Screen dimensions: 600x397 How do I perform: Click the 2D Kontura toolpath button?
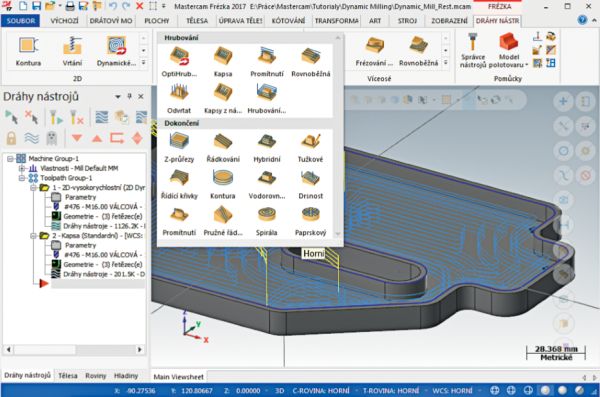pyautogui.click(x=28, y=51)
